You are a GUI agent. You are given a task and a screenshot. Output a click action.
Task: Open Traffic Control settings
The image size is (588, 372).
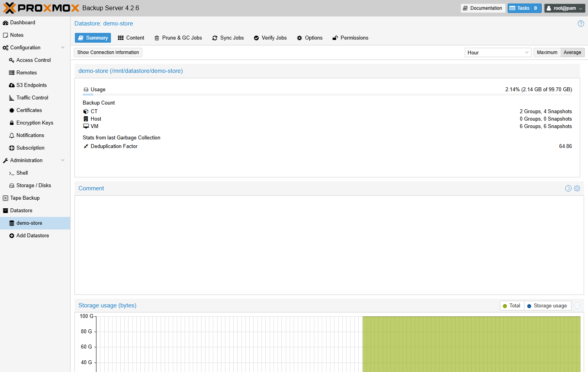[x=35, y=98]
